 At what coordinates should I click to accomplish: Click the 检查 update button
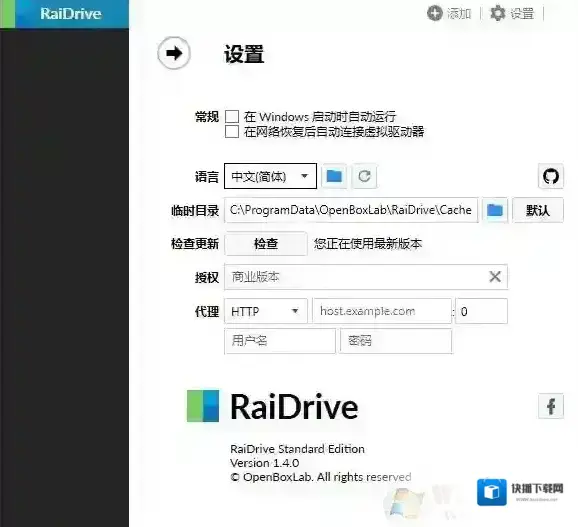click(266, 244)
